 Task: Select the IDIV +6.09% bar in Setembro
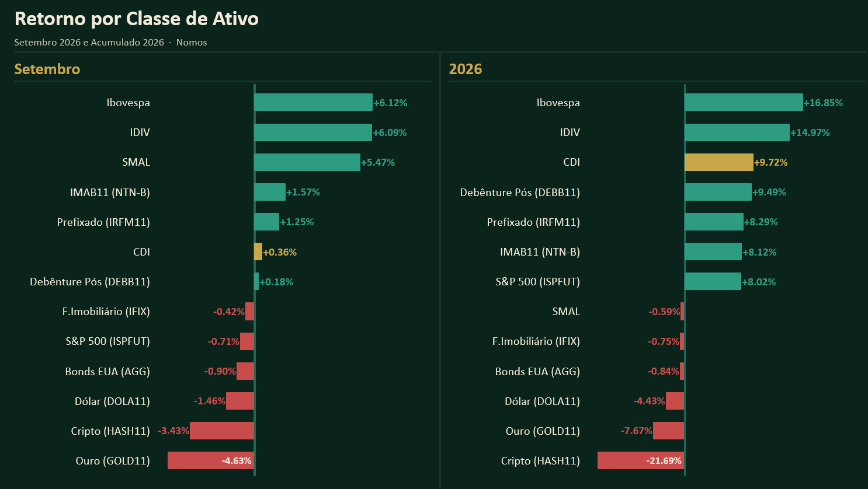pyautogui.click(x=313, y=132)
